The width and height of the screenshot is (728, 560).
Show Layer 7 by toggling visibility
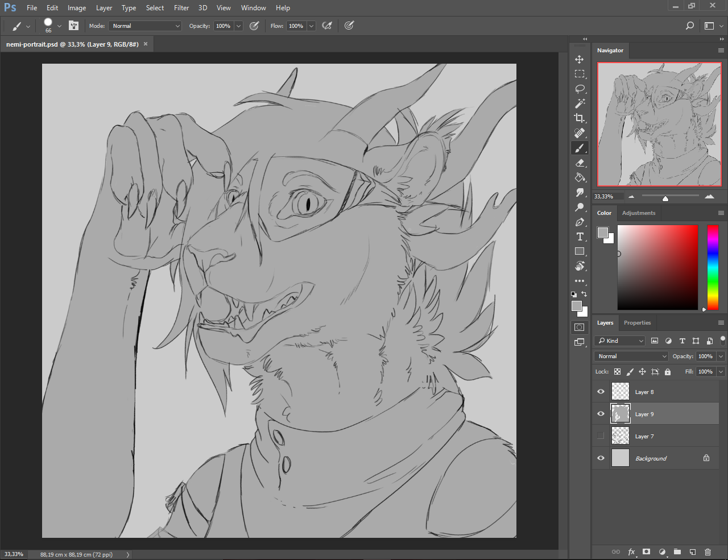601,436
